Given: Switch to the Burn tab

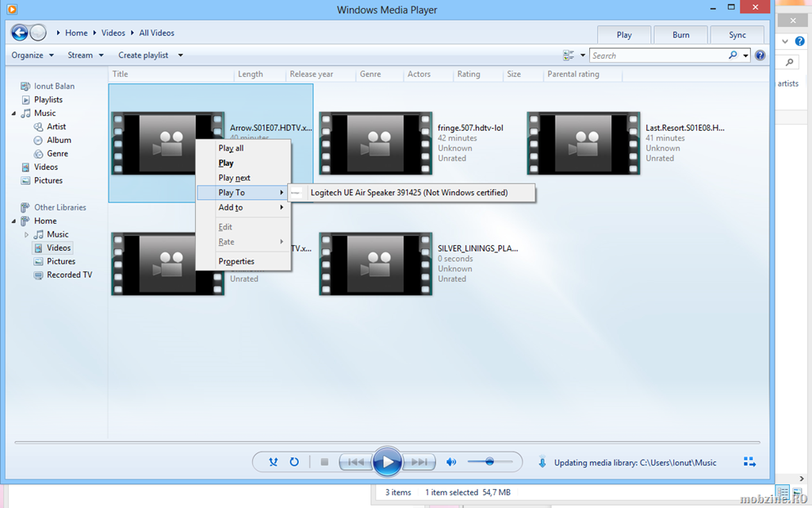Looking at the screenshot, I should pyautogui.click(x=680, y=35).
